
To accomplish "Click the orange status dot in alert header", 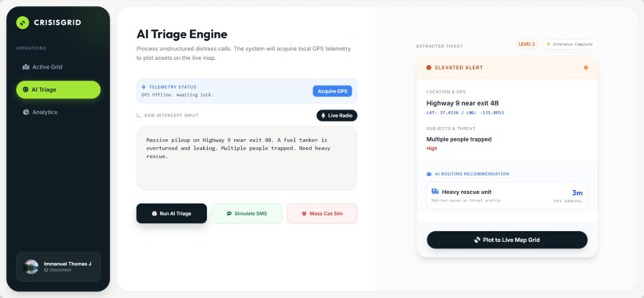I will [x=586, y=67].
